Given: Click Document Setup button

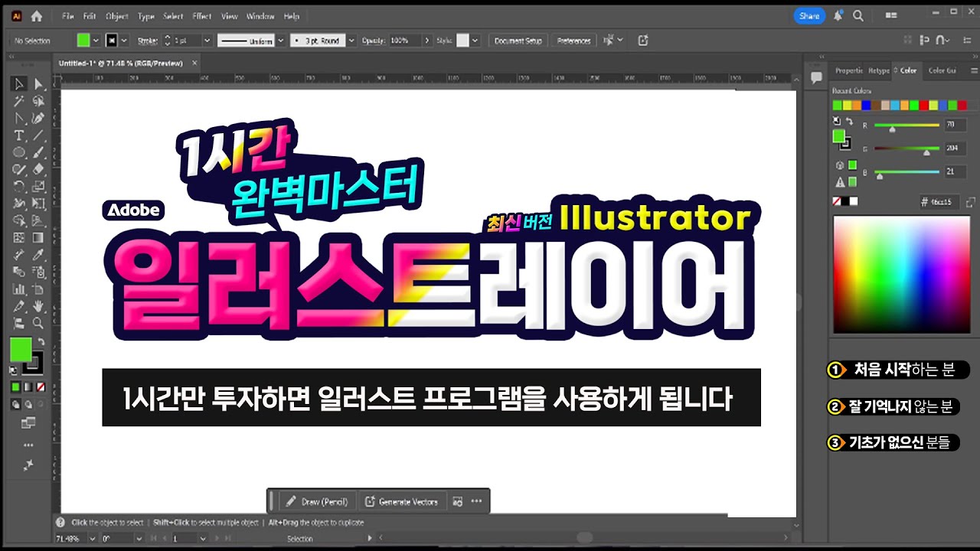Looking at the screenshot, I should 518,41.
